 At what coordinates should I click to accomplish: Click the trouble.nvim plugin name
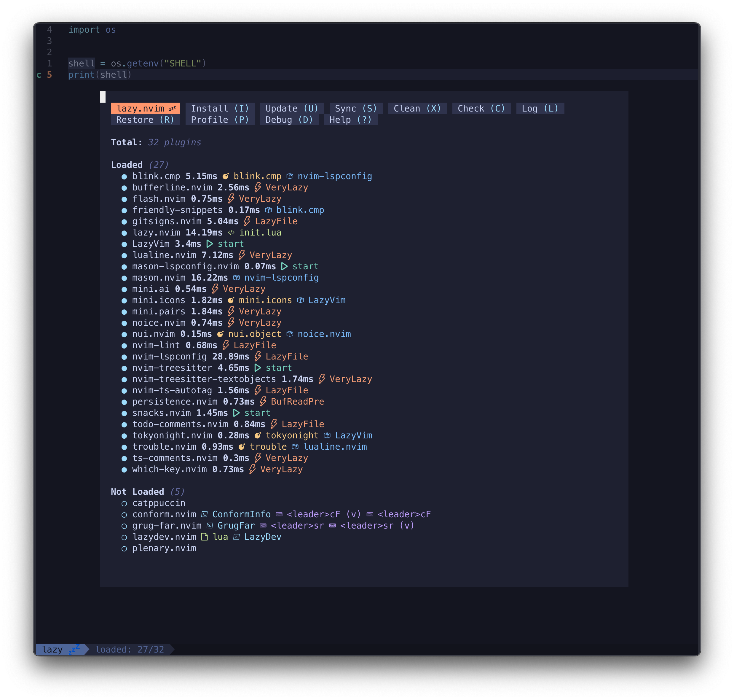click(164, 447)
